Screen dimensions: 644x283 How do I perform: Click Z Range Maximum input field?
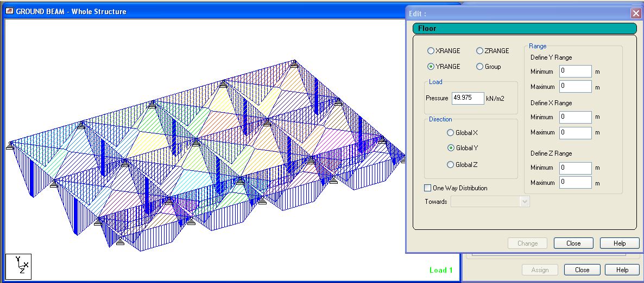[x=576, y=182]
